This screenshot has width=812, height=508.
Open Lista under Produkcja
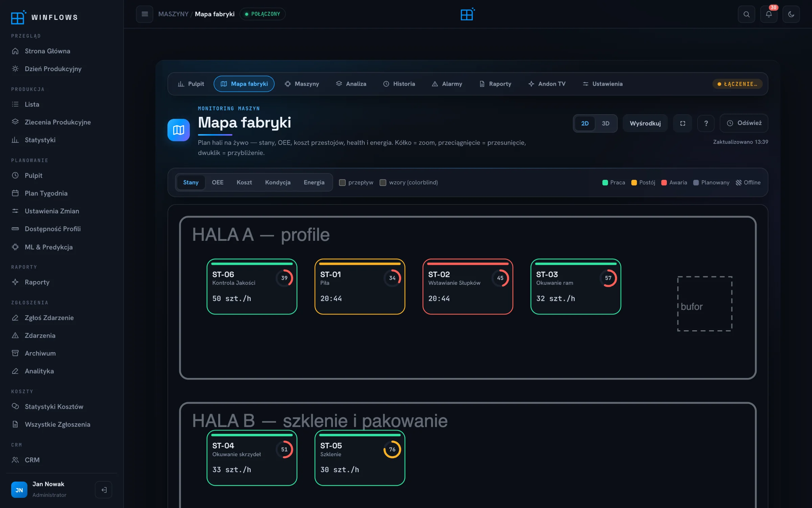click(62, 104)
